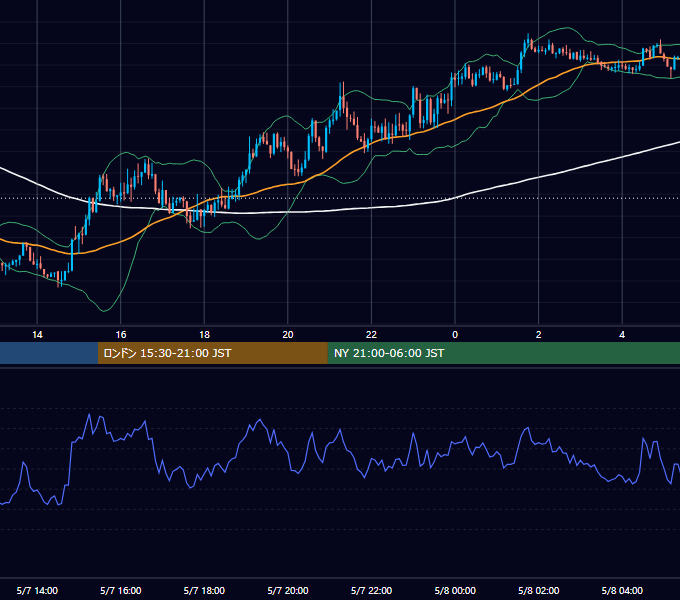Image resolution: width=680 pixels, height=600 pixels.
Task: Click the '5/7 22:00' indicator axis label
Action: (x=371, y=590)
